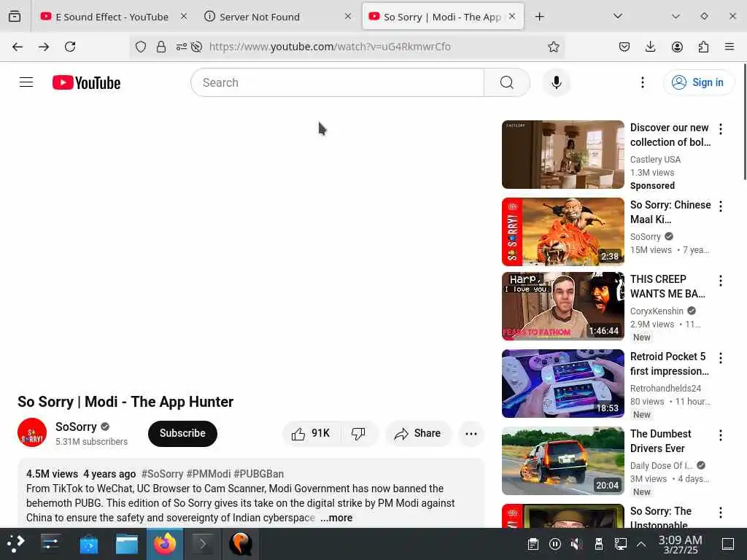Click the page vertical scrollbar

click(744, 122)
